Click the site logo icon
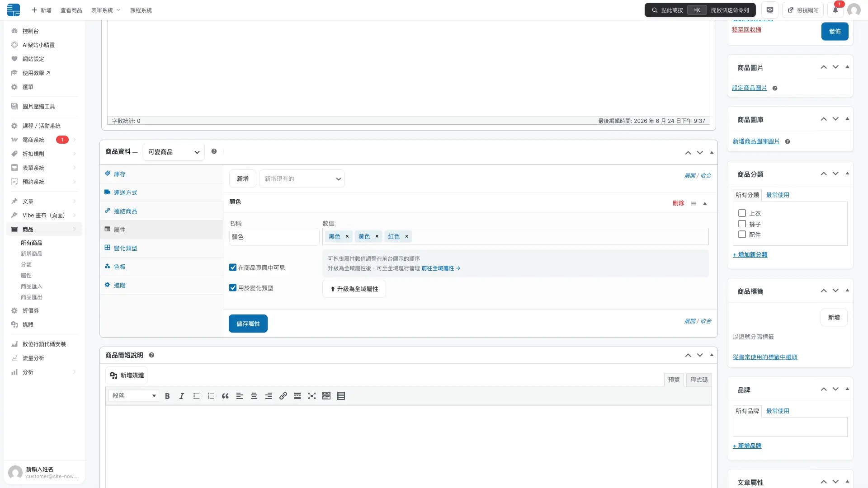The height and width of the screenshot is (488, 868). click(x=14, y=10)
